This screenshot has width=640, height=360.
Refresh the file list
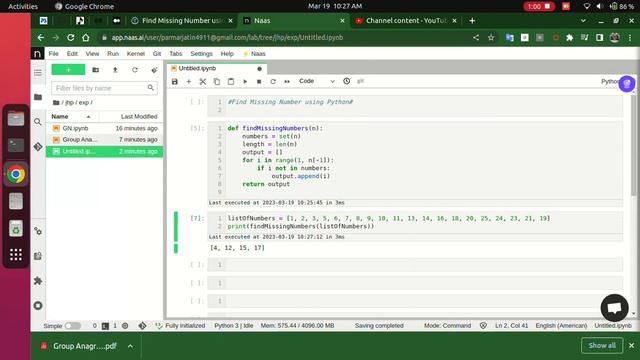pos(135,70)
